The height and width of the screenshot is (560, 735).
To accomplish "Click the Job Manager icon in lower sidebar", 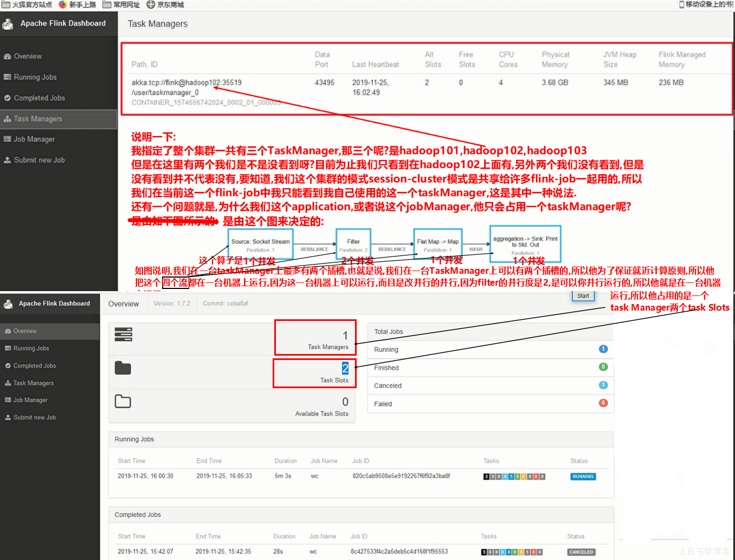I will click(x=8, y=400).
